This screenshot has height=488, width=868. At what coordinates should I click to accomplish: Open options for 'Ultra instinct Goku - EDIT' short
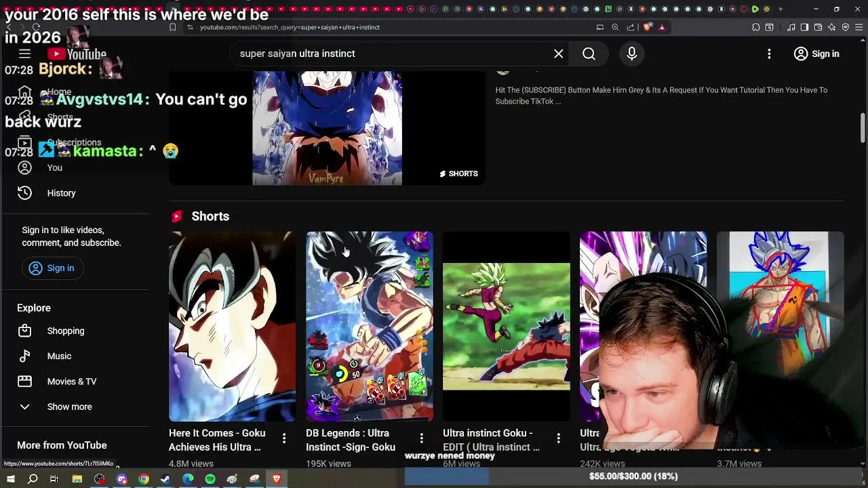pyautogui.click(x=558, y=439)
